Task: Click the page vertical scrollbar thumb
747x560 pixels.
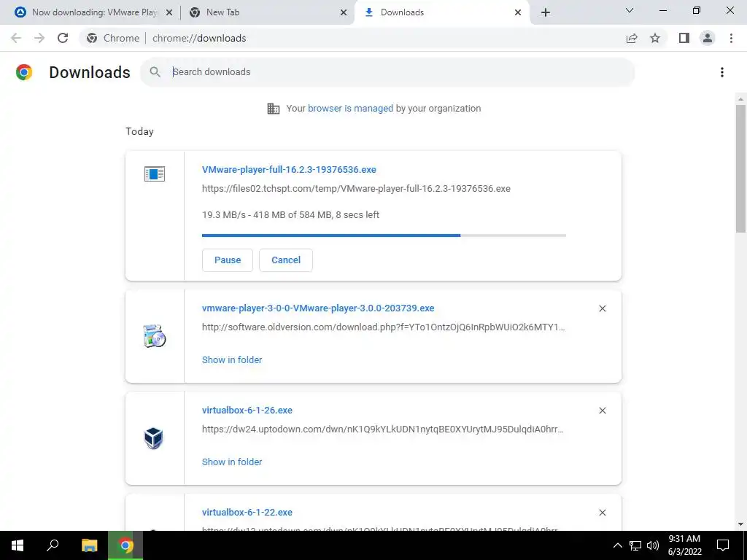Action: pyautogui.click(x=740, y=169)
